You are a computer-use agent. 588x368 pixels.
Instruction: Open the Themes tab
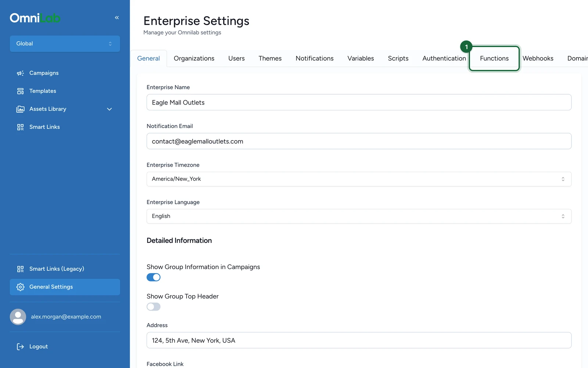click(270, 59)
